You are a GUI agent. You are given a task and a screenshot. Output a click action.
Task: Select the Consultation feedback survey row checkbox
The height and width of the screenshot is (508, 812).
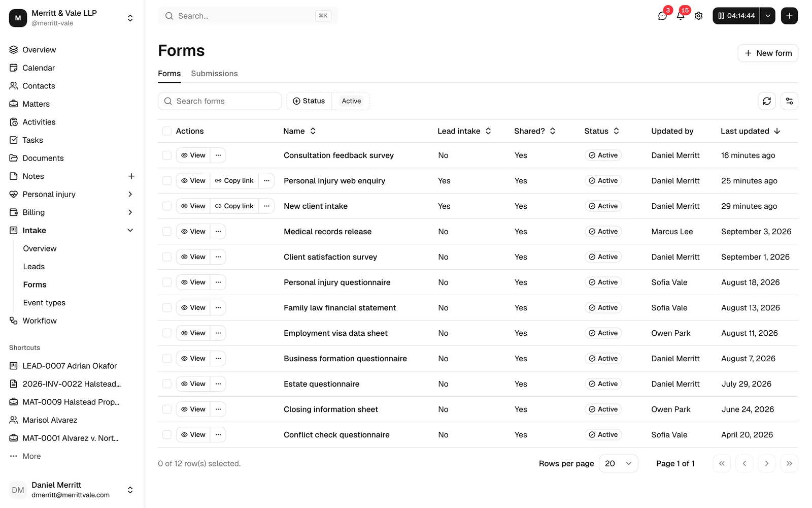pyautogui.click(x=166, y=155)
